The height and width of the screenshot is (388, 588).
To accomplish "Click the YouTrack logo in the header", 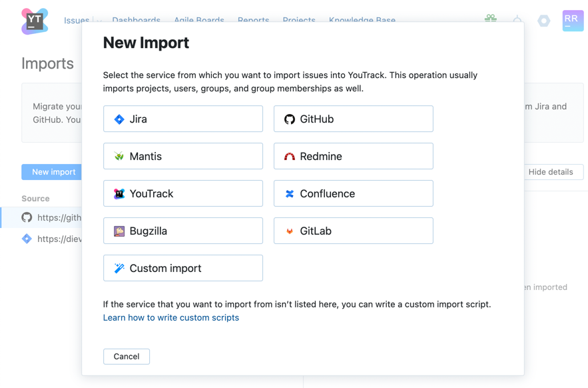I will (x=34, y=21).
